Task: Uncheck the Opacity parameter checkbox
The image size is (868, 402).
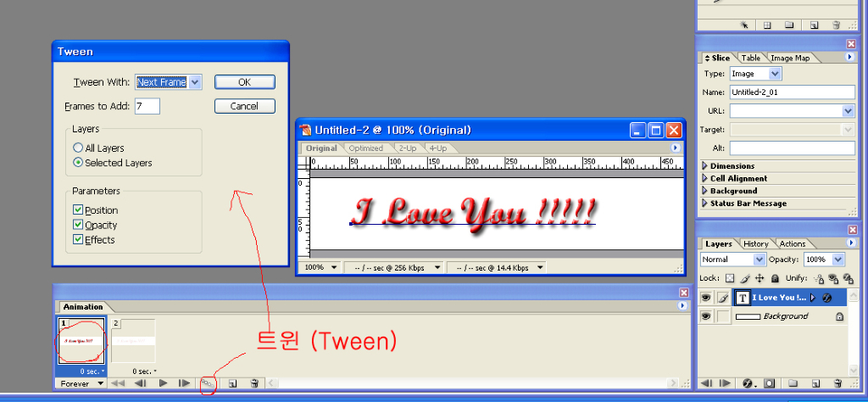Action: tap(78, 225)
